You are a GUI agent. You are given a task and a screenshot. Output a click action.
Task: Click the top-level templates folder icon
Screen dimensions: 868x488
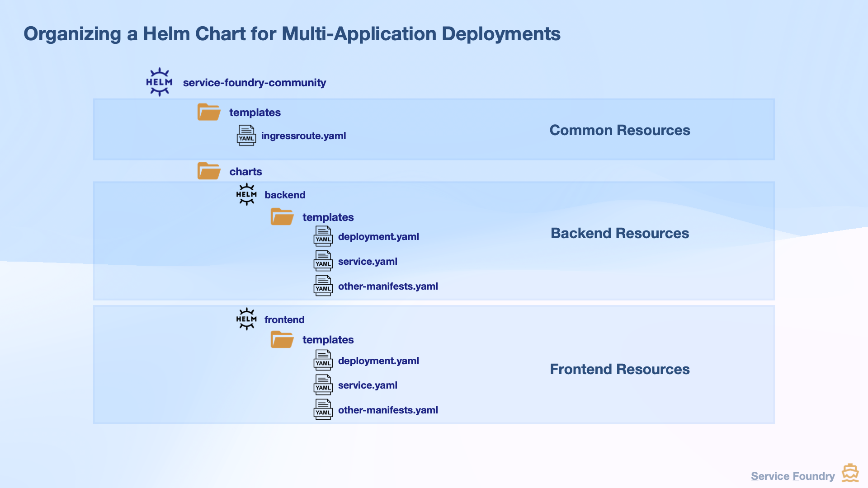point(209,112)
